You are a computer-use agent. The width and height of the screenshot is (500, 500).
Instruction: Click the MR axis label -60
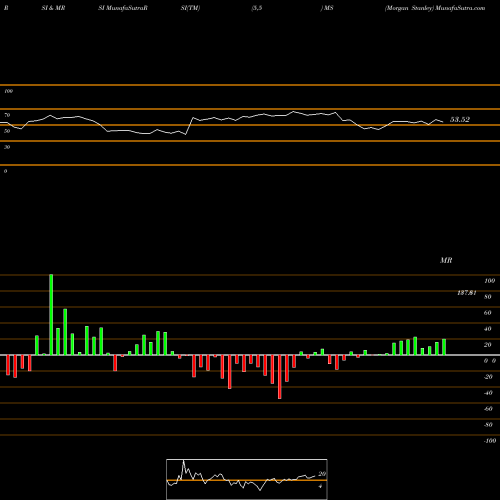click(x=488, y=409)
